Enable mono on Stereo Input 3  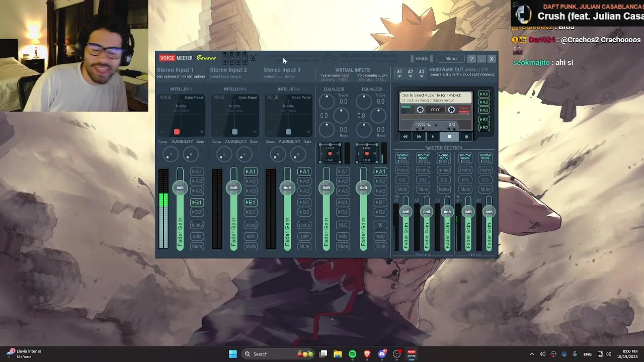pos(304,225)
